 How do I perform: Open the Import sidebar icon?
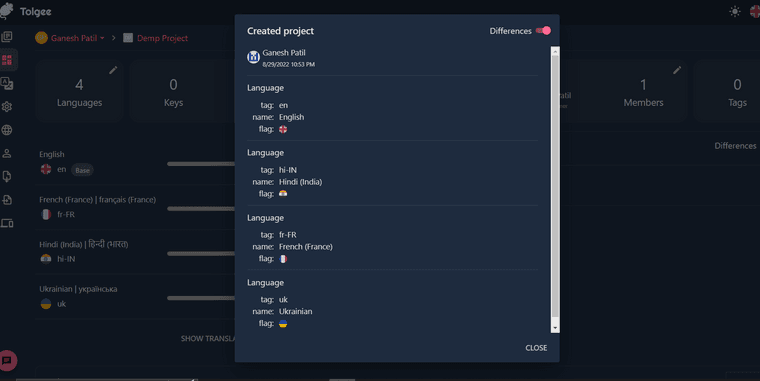[7, 176]
